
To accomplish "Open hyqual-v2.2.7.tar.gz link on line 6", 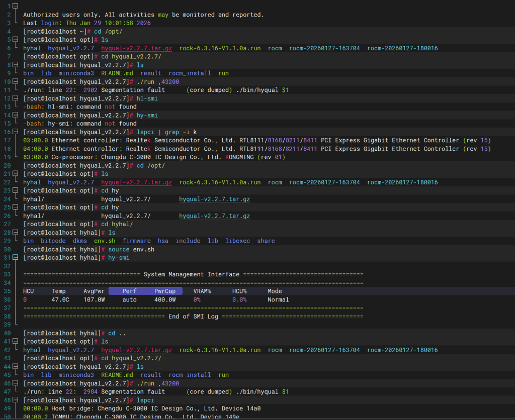I will click(x=136, y=48).
